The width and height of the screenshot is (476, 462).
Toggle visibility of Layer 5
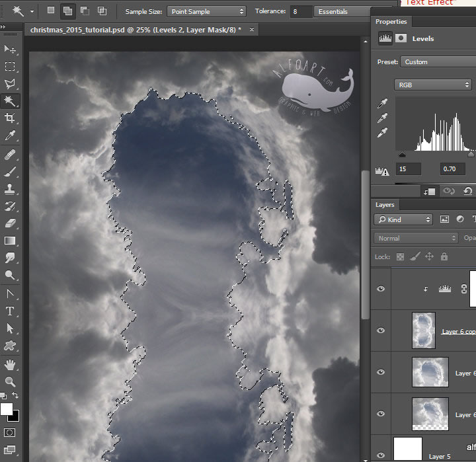point(380,455)
